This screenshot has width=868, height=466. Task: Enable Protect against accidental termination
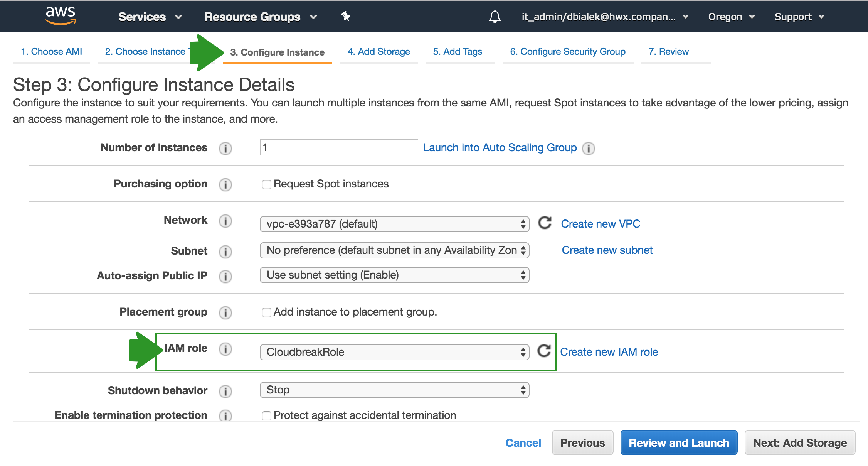coord(266,416)
